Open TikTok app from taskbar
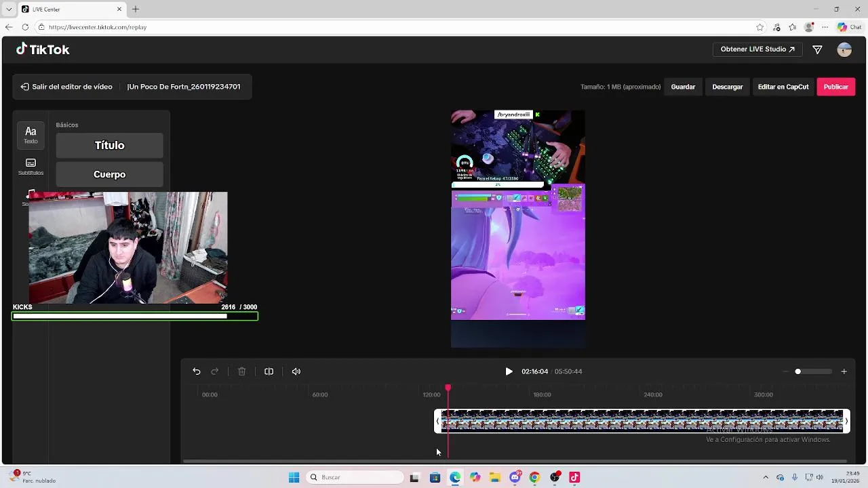 574,477
